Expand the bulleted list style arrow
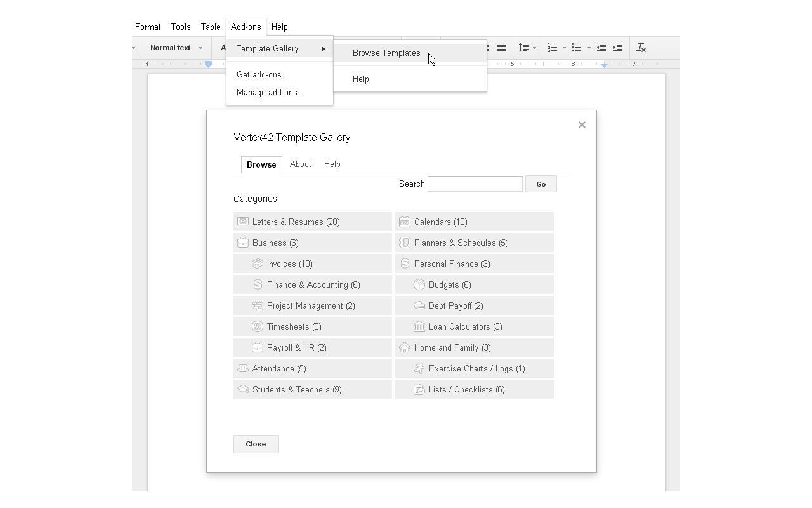 coord(589,48)
